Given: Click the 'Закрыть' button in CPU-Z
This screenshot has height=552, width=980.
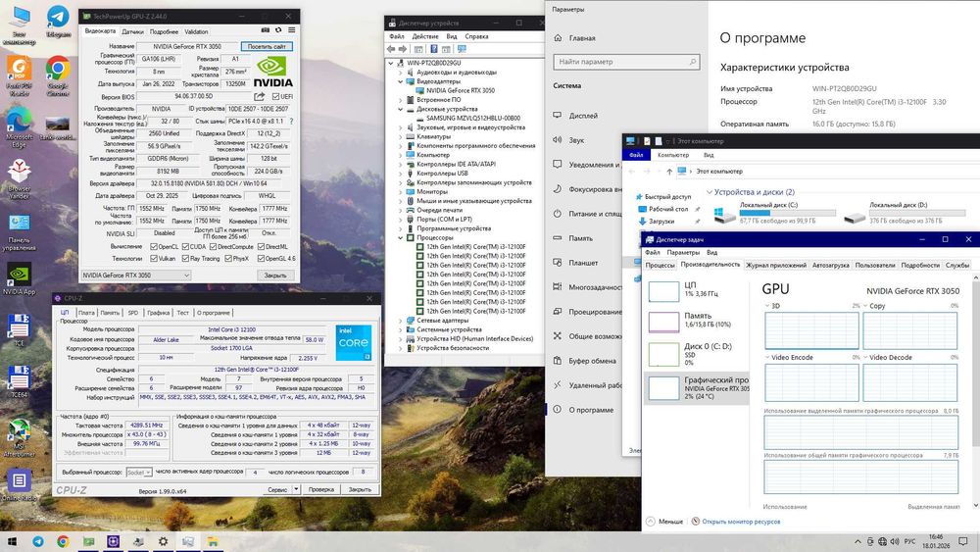Looking at the screenshot, I should pos(360,489).
